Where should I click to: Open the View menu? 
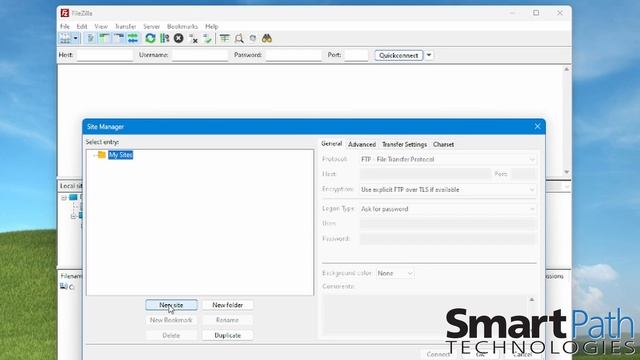[101, 27]
